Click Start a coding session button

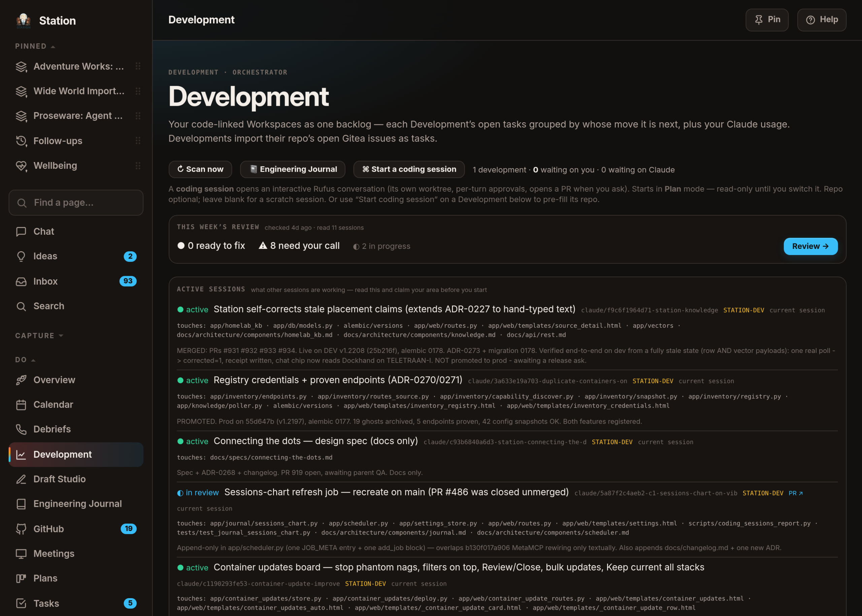[409, 169]
